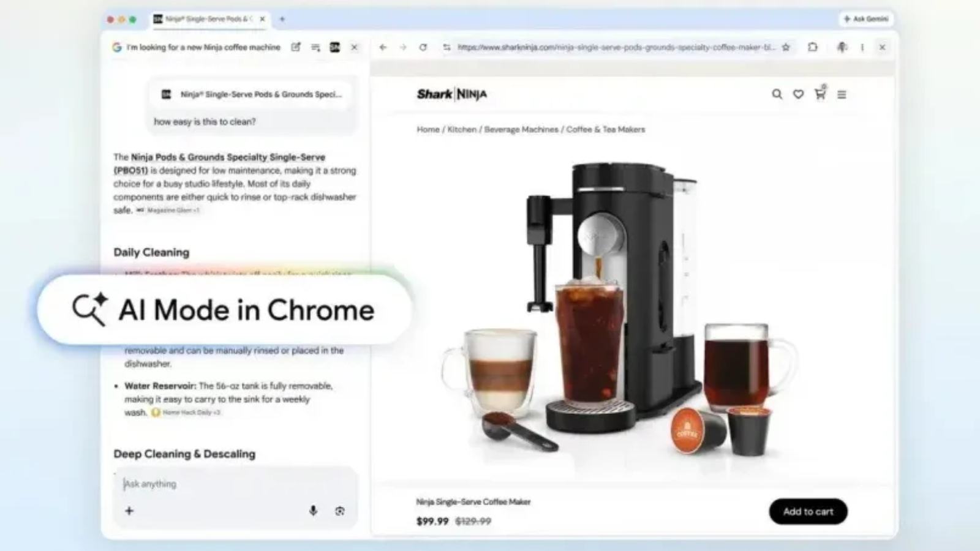Viewport: 980px width, 551px height.
Task: Bookmark the page using the star icon
Action: pos(786,47)
